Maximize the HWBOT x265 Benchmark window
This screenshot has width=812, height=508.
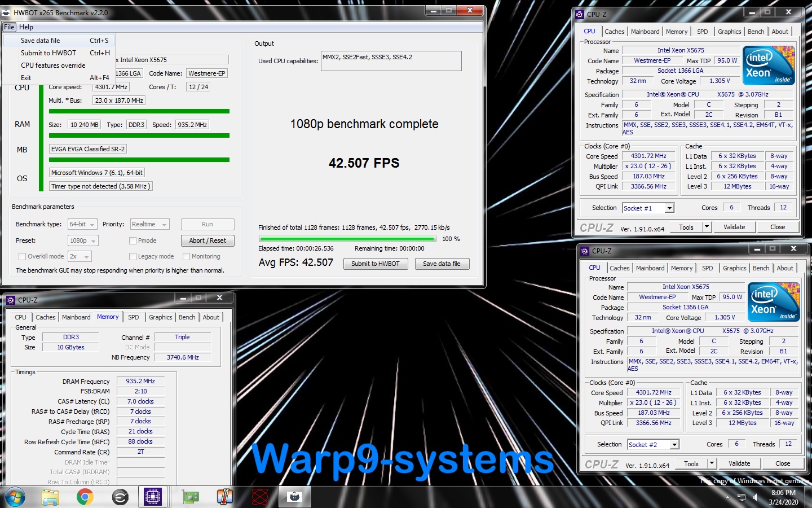tap(449, 10)
